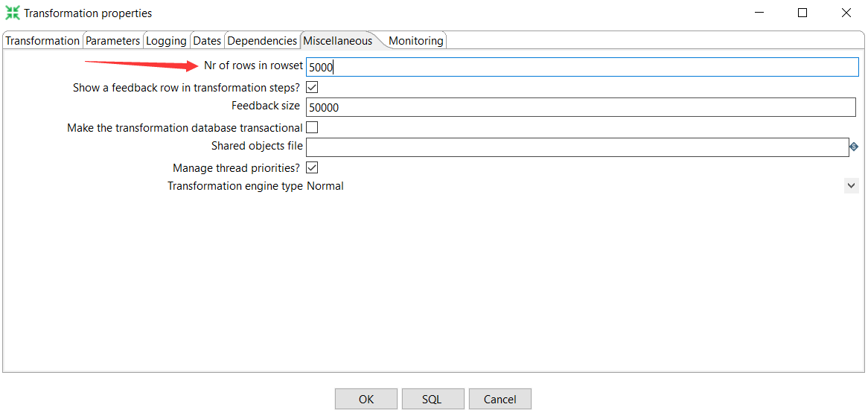Click the Transformation properties window icon

tap(12, 13)
